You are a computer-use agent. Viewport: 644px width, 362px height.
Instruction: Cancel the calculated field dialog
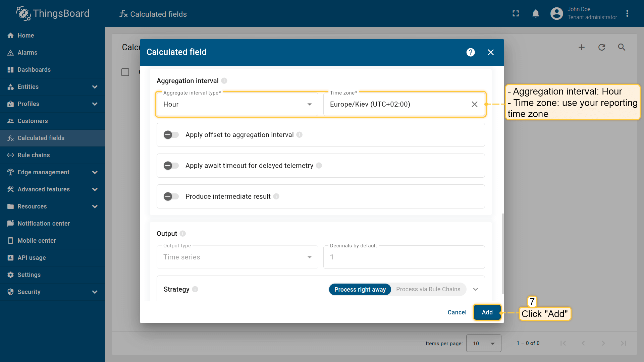tap(457, 312)
